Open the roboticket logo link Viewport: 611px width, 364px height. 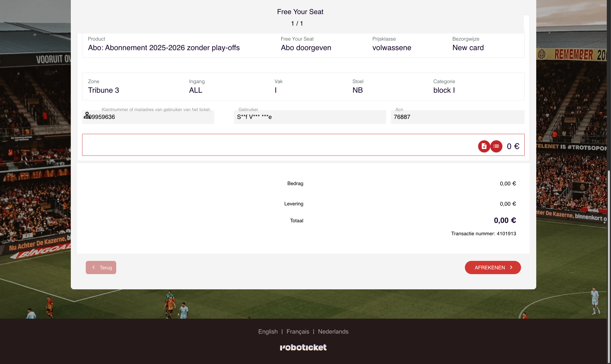tap(303, 347)
